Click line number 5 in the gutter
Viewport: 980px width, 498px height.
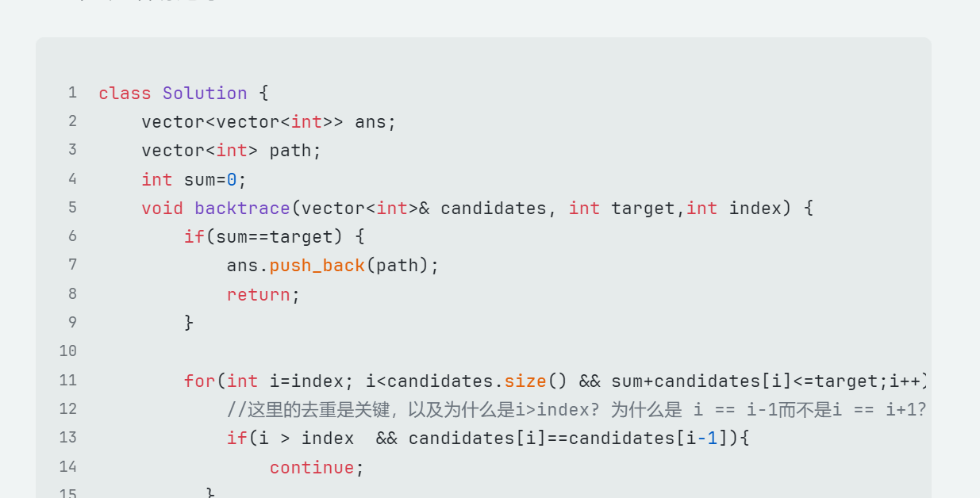pos(72,208)
